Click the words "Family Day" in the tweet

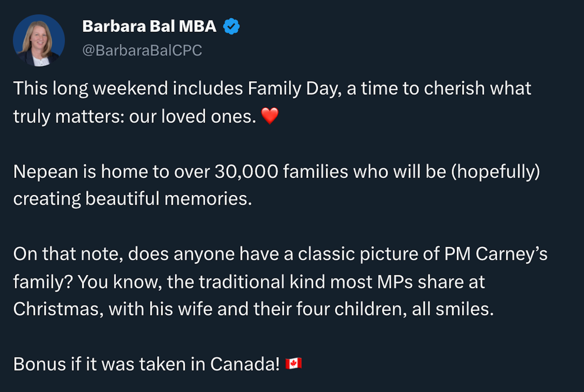tap(294, 88)
